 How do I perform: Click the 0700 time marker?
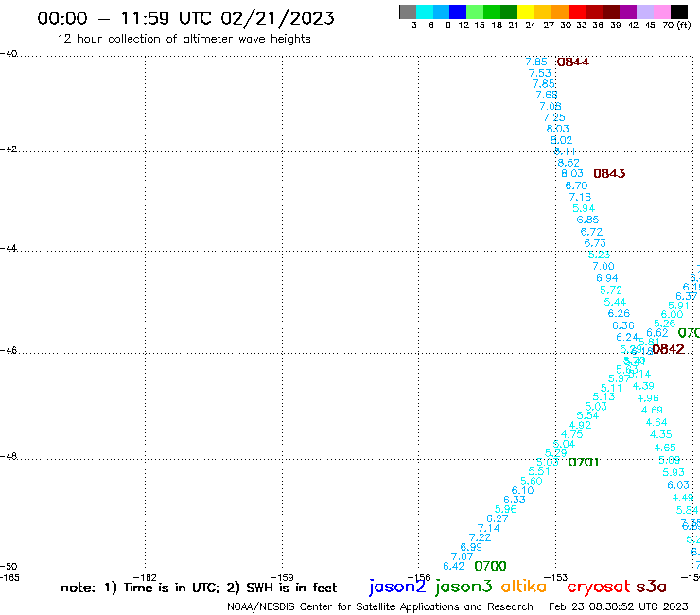pyautogui.click(x=490, y=567)
